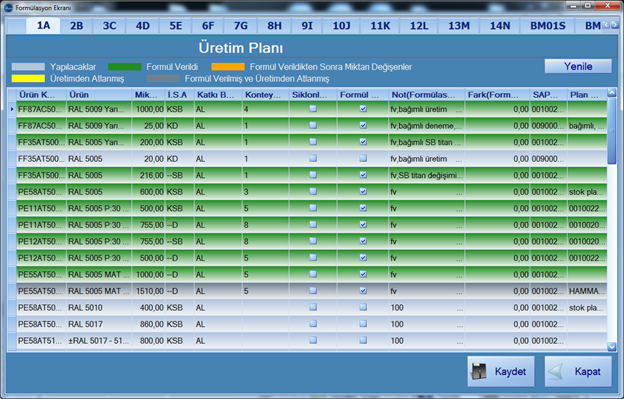Uncheck the Formül checkbox in the first FF87AC50 row
Viewport: 624px width, 399px height.
(x=363, y=109)
